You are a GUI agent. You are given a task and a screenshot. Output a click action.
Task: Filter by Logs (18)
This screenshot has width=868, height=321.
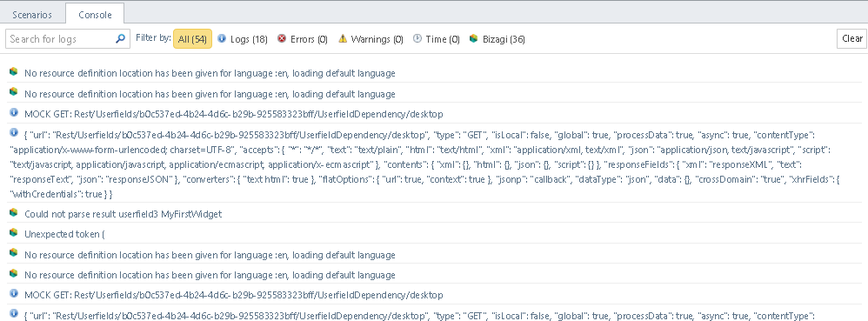click(x=243, y=39)
